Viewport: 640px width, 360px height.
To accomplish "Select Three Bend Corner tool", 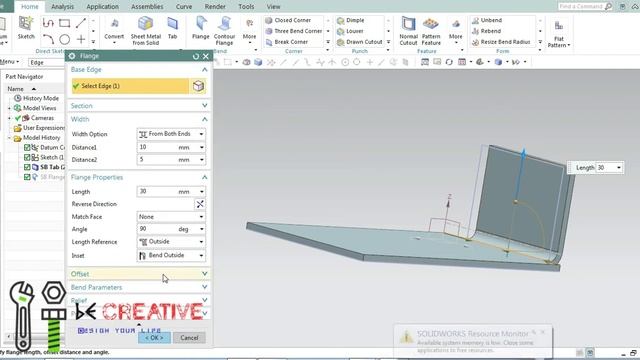I will [x=294, y=31].
